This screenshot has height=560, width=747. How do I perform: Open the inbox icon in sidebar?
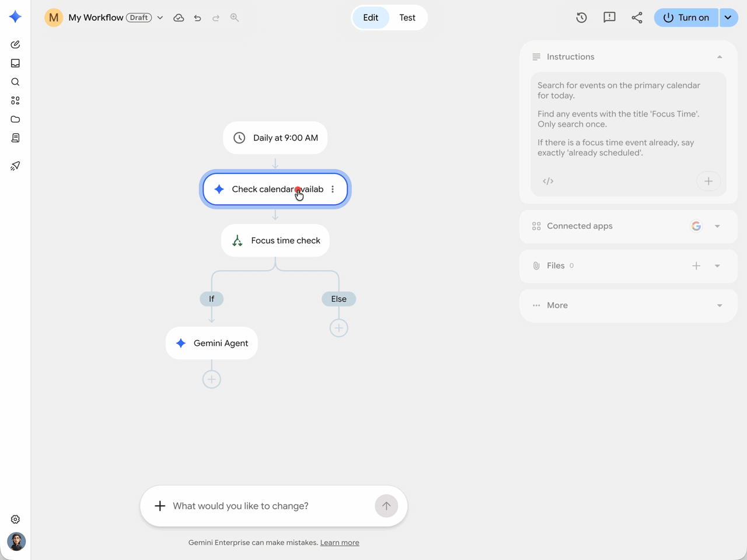point(15,63)
